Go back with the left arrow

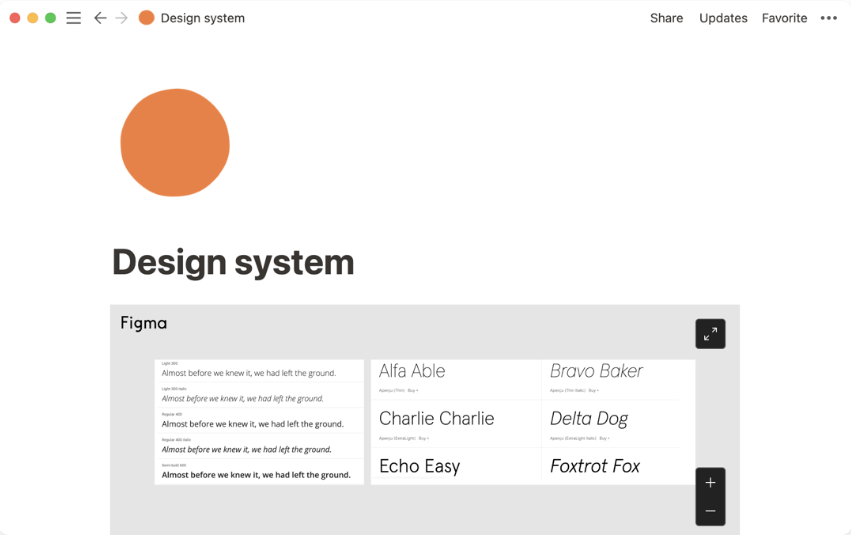coord(100,18)
